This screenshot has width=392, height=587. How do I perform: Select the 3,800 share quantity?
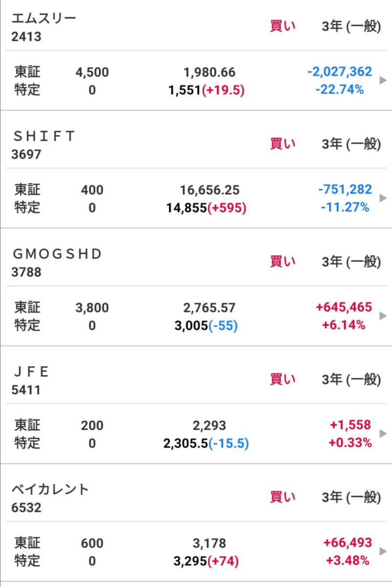(92, 308)
